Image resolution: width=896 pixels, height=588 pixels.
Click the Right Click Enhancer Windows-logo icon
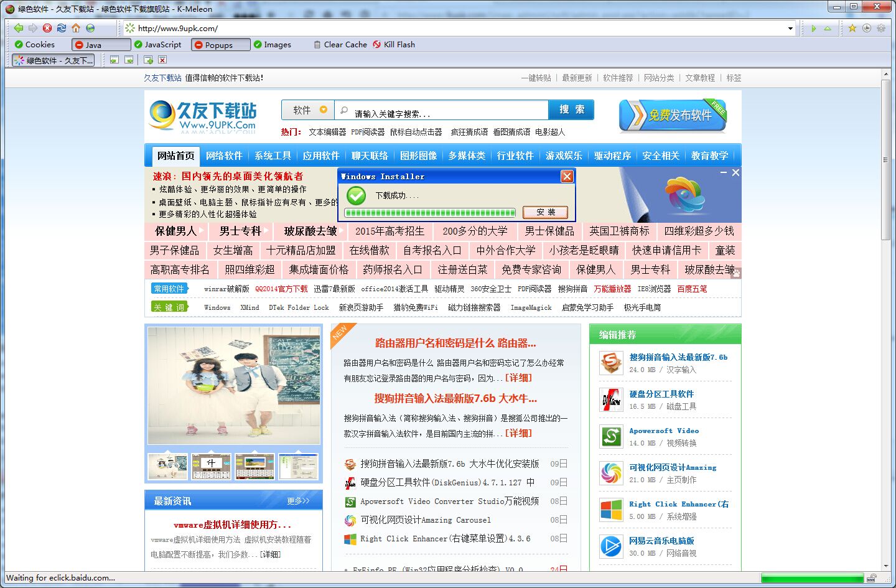pyautogui.click(x=611, y=510)
